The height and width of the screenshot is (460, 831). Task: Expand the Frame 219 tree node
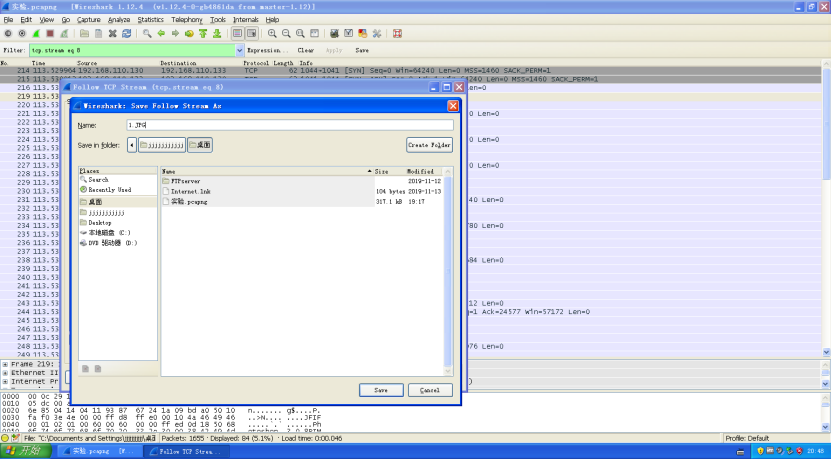tap(5, 364)
